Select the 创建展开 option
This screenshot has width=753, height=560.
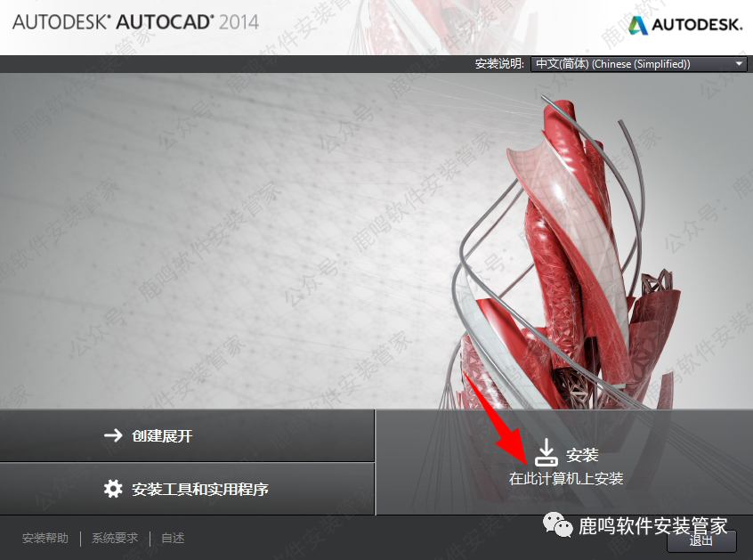pos(161,436)
